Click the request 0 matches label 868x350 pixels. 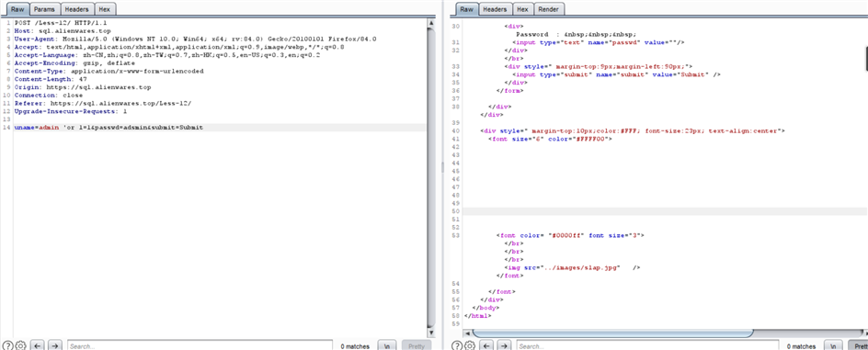(x=355, y=346)
